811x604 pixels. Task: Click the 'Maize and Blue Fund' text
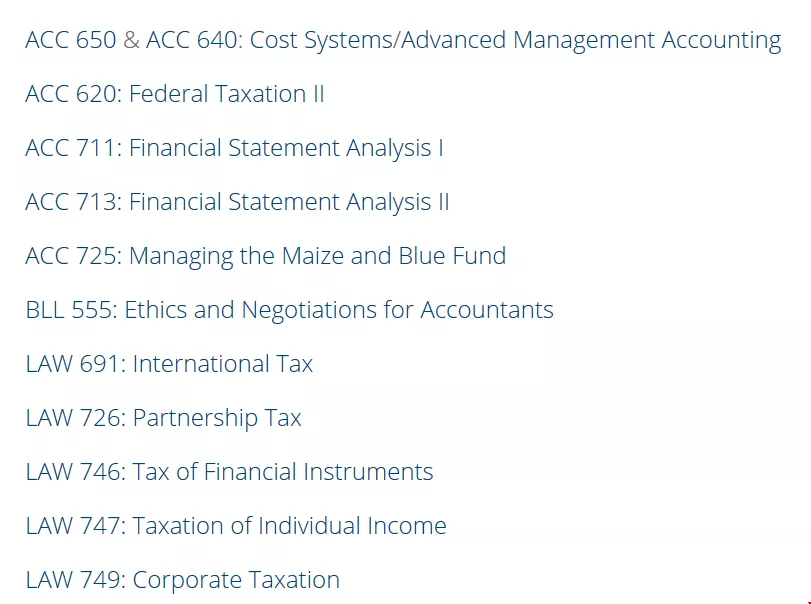pos(394,256)
